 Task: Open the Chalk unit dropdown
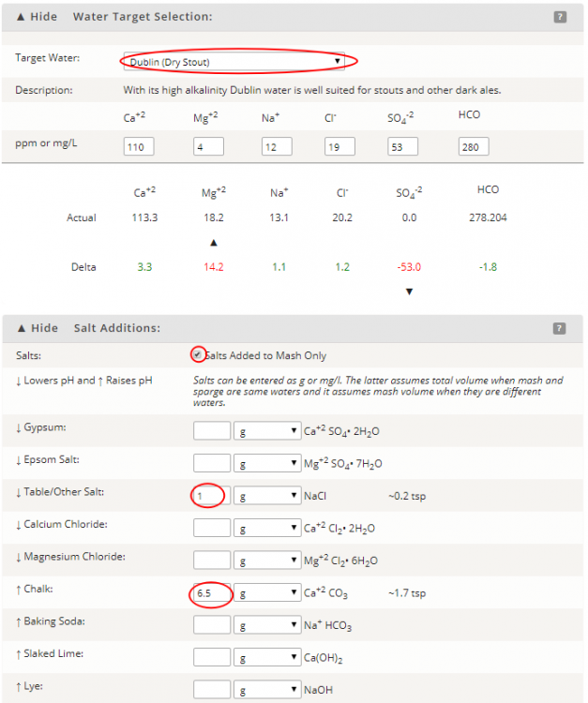[266, 592]
